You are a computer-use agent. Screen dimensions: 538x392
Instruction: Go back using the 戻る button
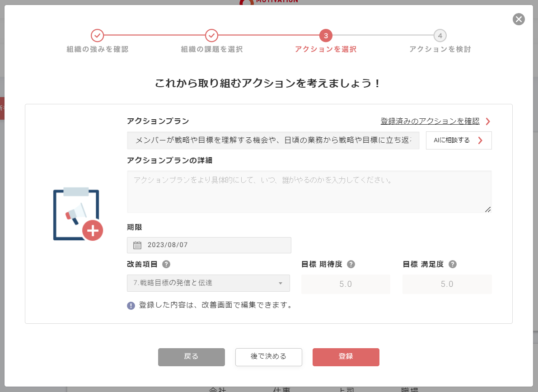tap(191, 357)
